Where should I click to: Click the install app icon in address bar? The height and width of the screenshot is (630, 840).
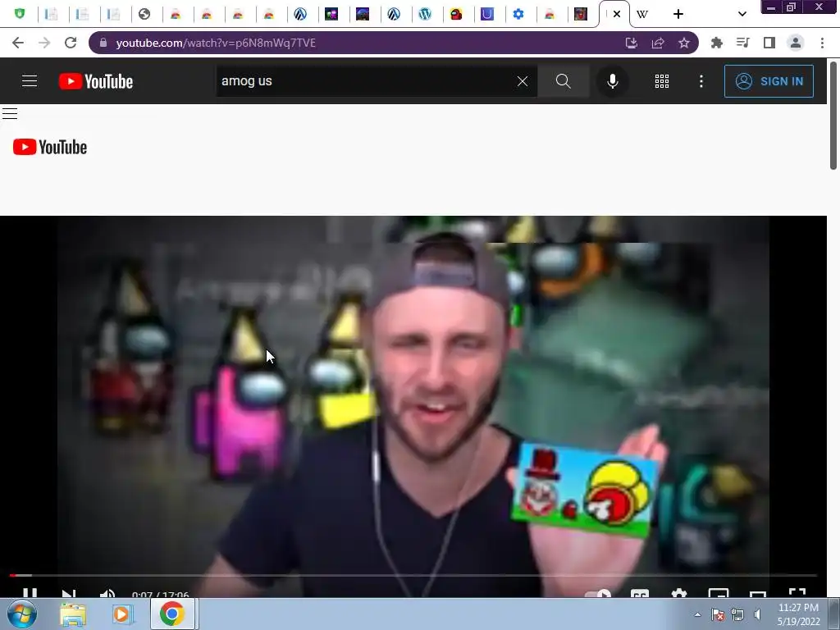pos(632,43)
